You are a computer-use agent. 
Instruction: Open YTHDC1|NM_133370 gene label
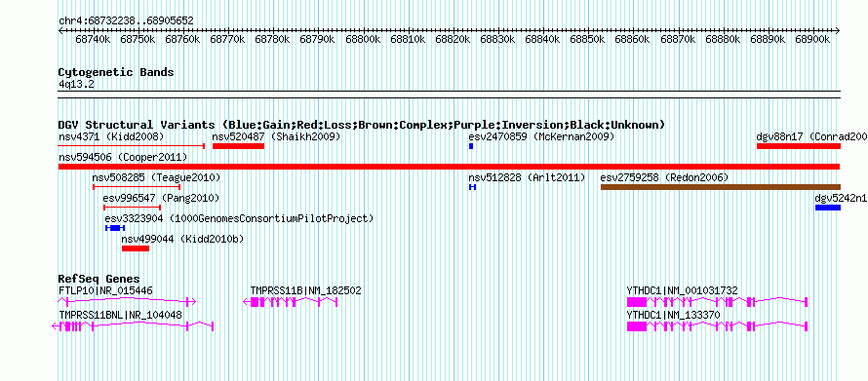click(674, 315)
